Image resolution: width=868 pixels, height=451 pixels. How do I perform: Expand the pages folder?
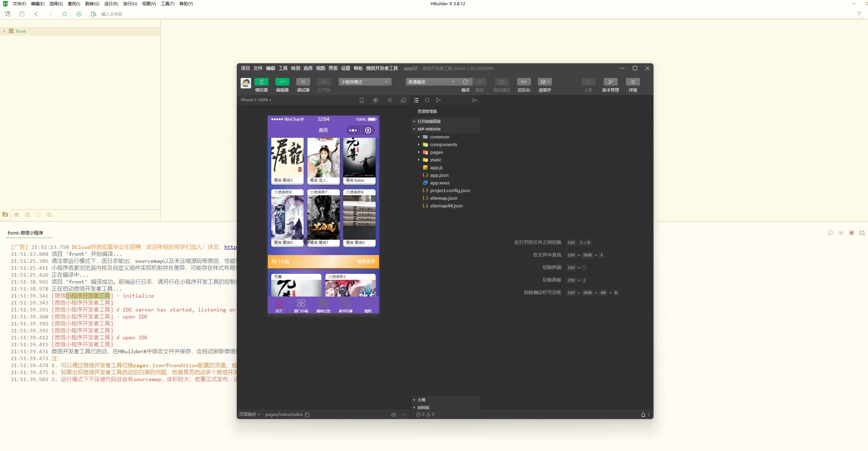pos(419,152)
